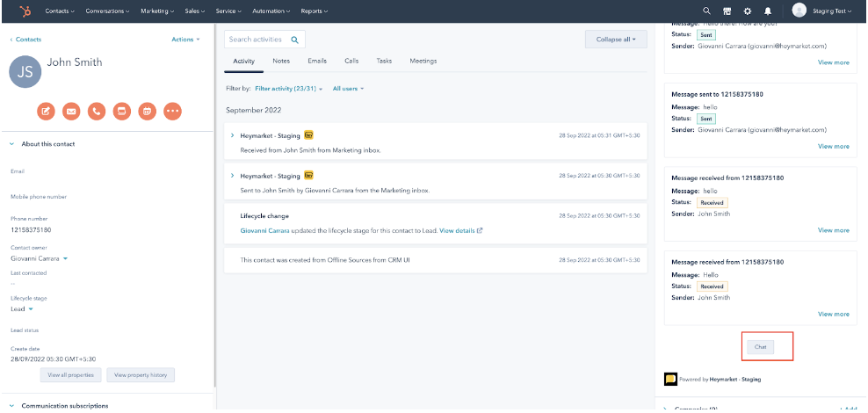Viewport: 868px width, 413px height.
Task: Open the Automation menu
Action: (271, 11)
